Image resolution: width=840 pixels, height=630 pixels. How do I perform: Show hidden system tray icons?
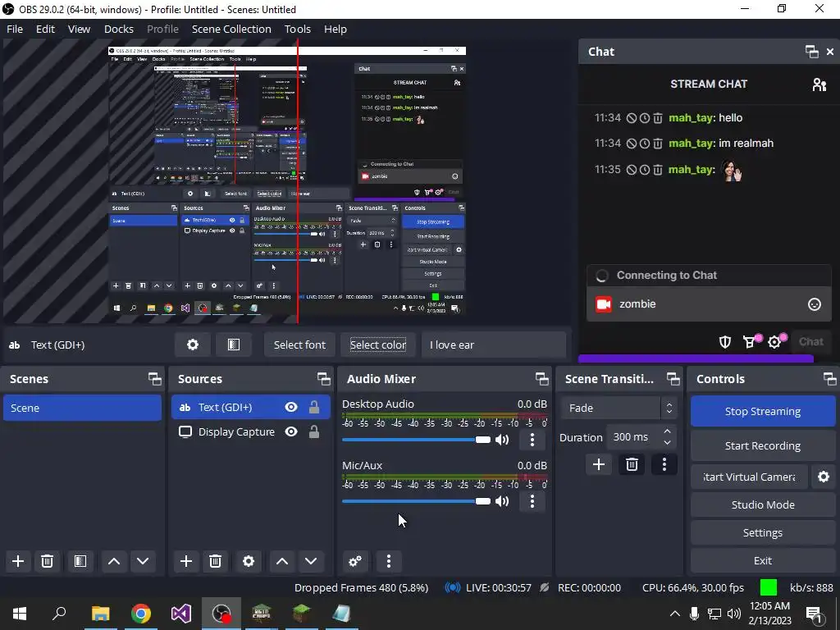675,614
